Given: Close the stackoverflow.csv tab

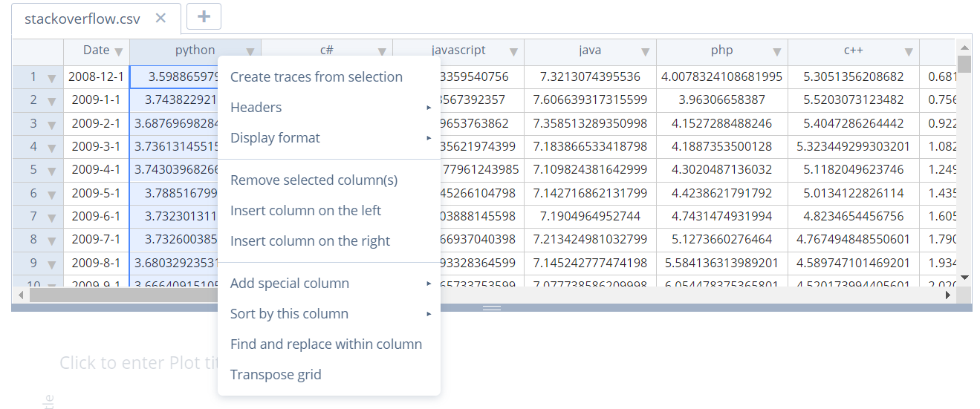Looking at the screenshot, I should pyautogui.click(x=160, y=19).
